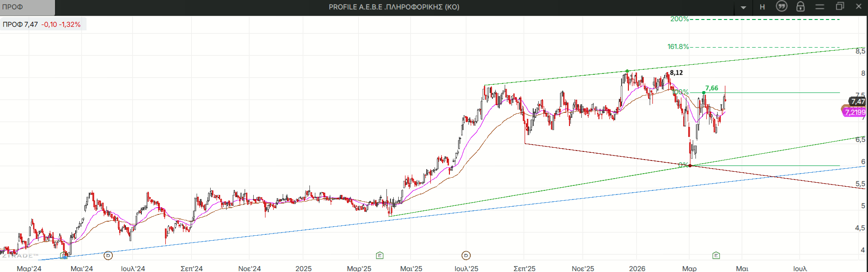Image resolution: width=868 pixels, height=272 pixels.
Task: Click the dividend D marker near Ιουλ'25
Action: [x=466, y=256]
